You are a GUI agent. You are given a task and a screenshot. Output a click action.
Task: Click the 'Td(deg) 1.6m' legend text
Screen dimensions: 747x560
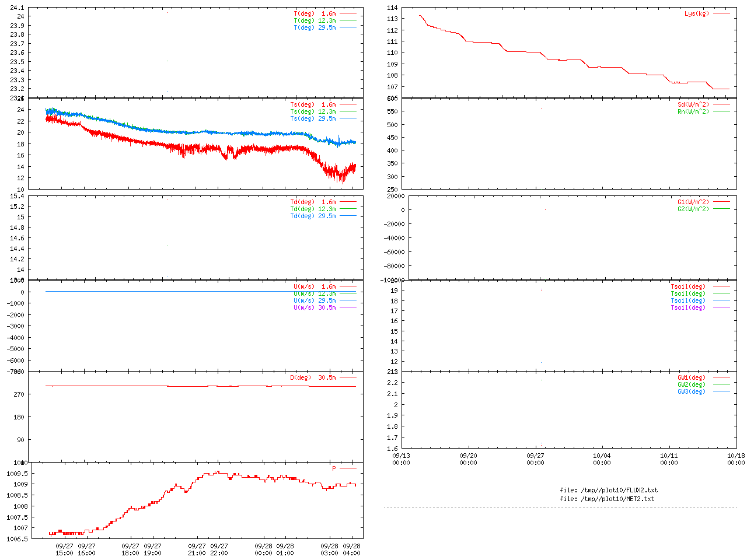313,202
